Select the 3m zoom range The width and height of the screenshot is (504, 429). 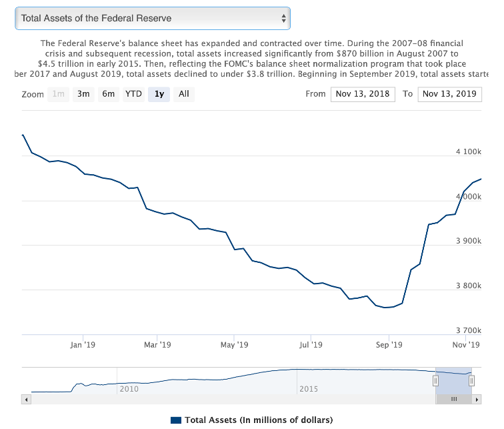tap(83, 94)
